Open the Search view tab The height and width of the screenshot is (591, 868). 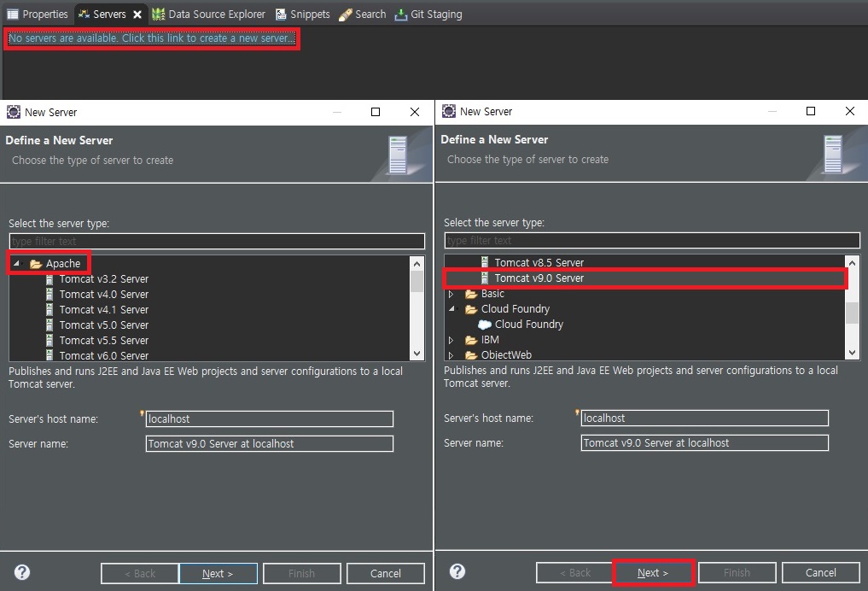[x=363, y=14]
